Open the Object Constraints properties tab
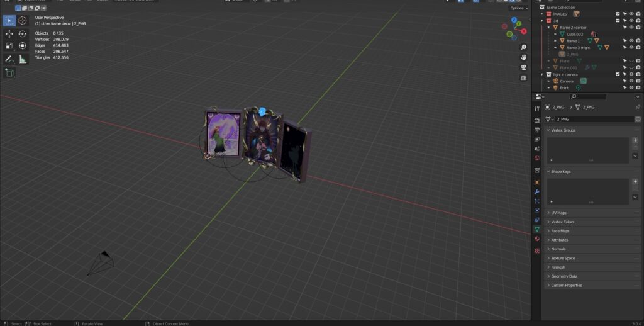 [x=537, y=220]
